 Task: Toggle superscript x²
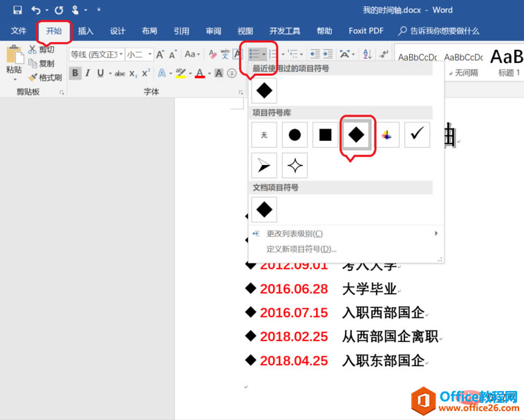click(x=146, y=73)
